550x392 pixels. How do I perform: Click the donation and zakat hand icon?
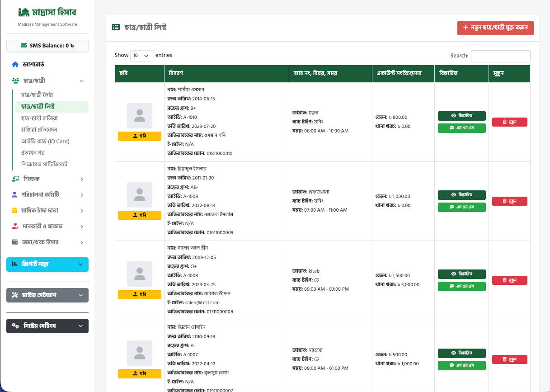point(15,226)
